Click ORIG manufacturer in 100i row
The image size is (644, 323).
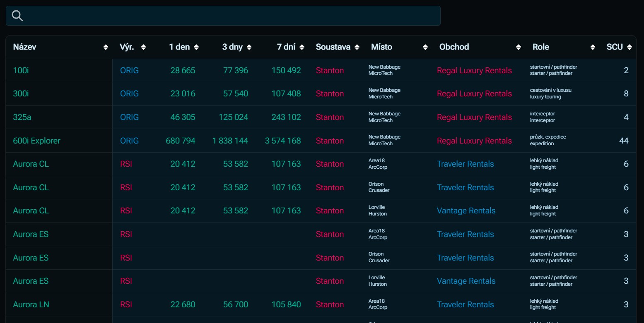[x=129, y=70]
